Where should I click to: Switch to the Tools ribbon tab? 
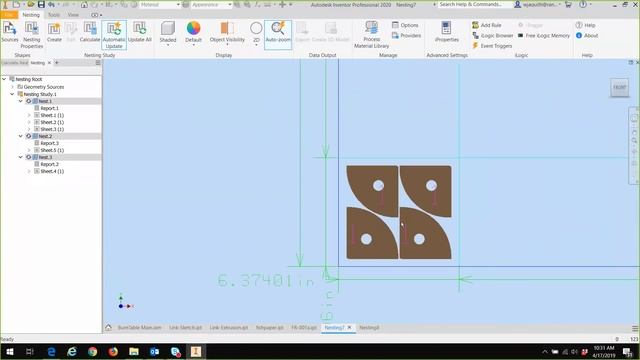[54, 15]
